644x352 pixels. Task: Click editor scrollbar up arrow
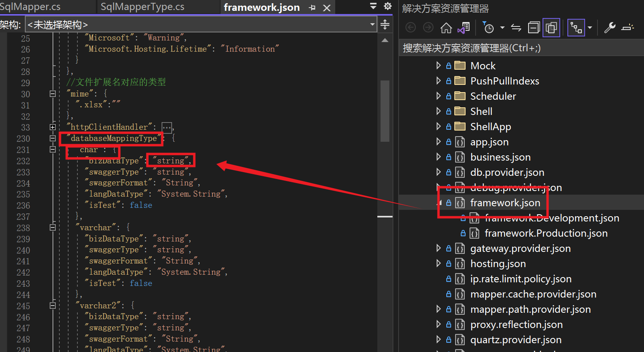tap(385, 40)
